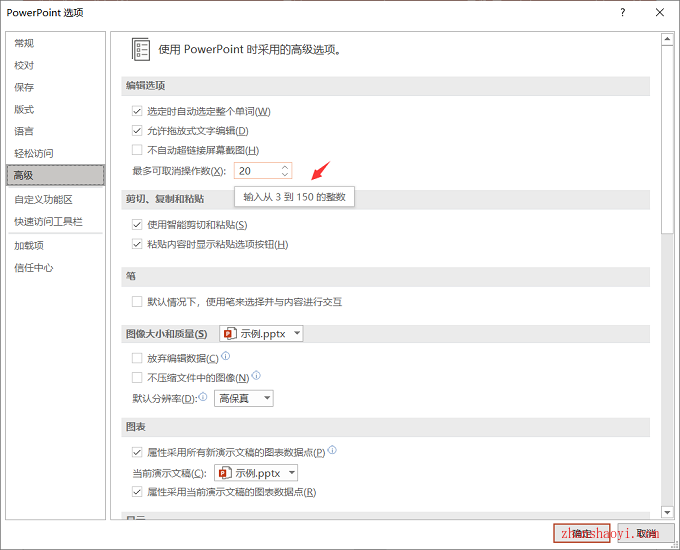This screenshot has width=680, height=550.
Task: Click scrollbar up arrow
Action: tap(667, 39)
